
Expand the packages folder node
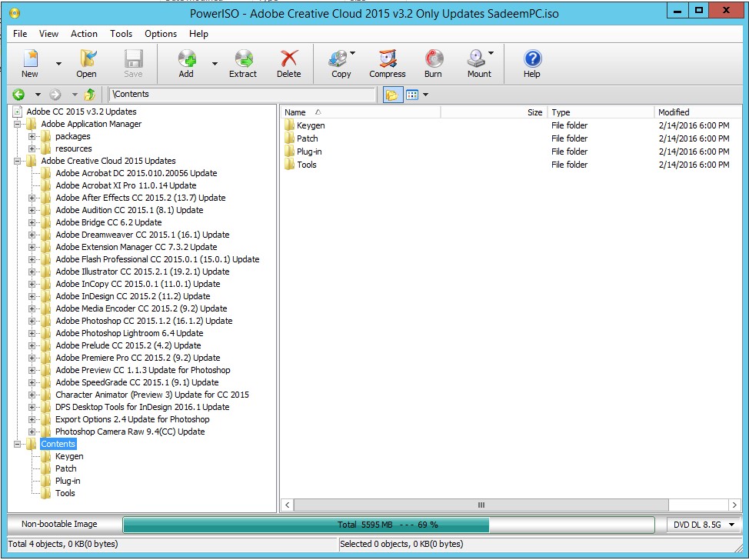pos(32,136)
